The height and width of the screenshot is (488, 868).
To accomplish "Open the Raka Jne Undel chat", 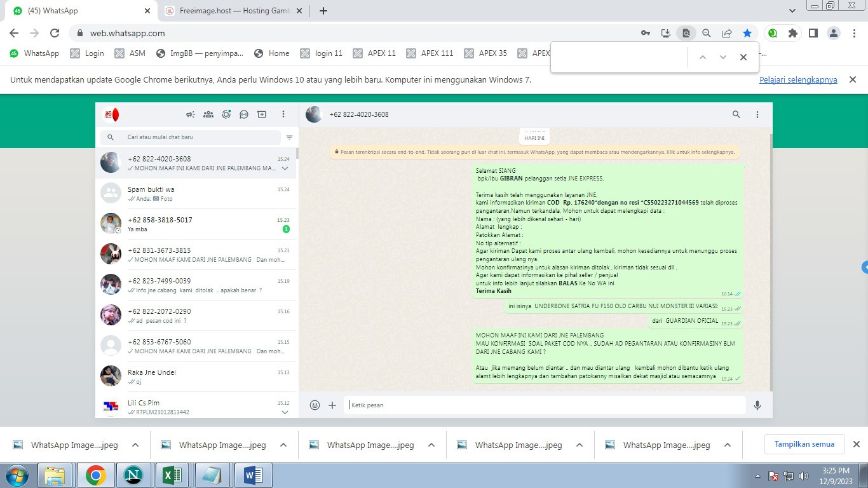I will tap(196, 376).
